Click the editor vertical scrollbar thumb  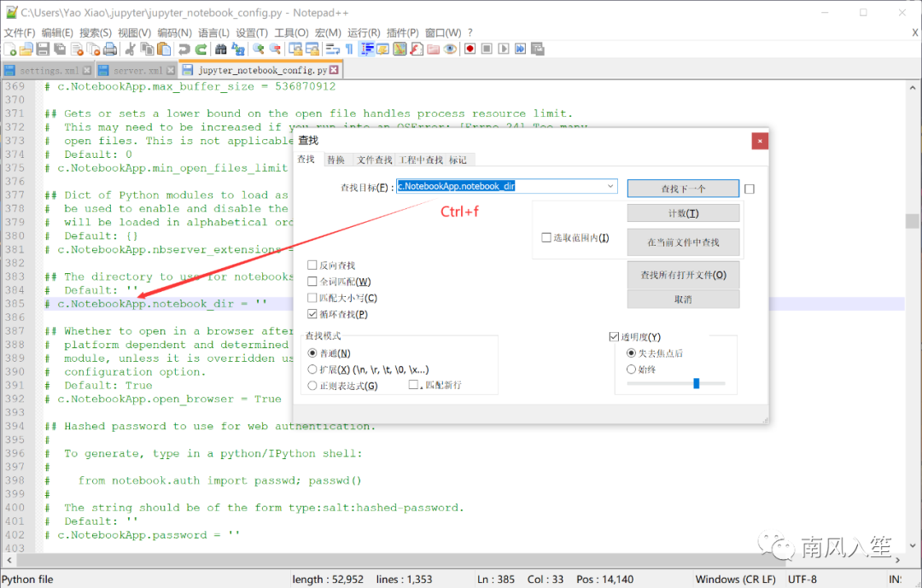click(912, 220)
